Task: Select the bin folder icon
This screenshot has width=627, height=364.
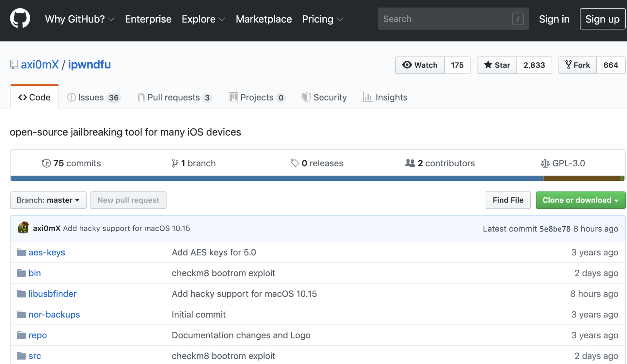Action: pos(22,273)
